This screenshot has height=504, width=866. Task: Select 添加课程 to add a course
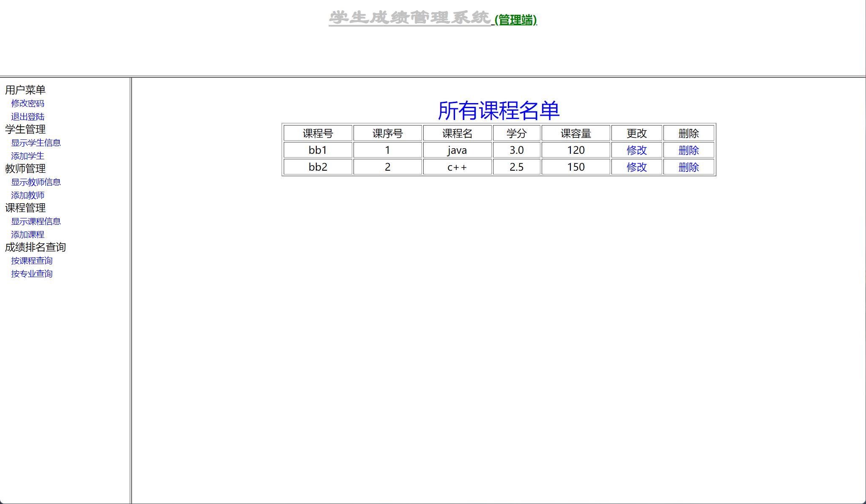click(x=27, y=234)
